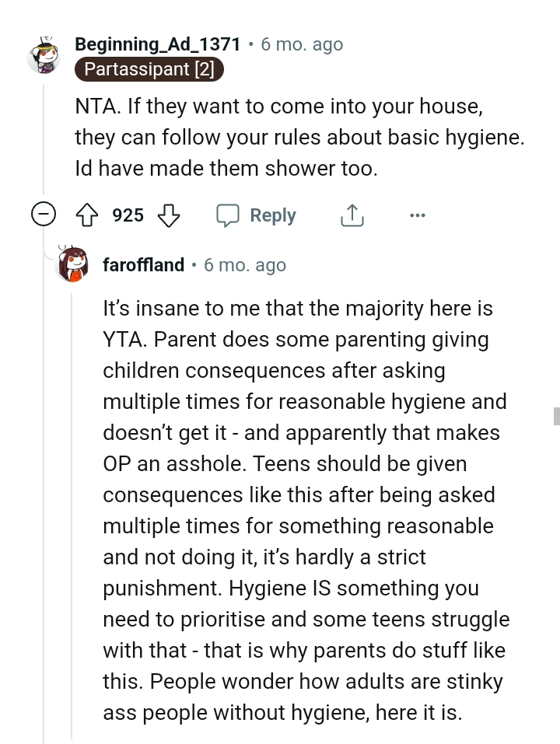Visit the Beginning_Ad_1371 profile username link
560x744 pixels.
click(x=157, y=44)
